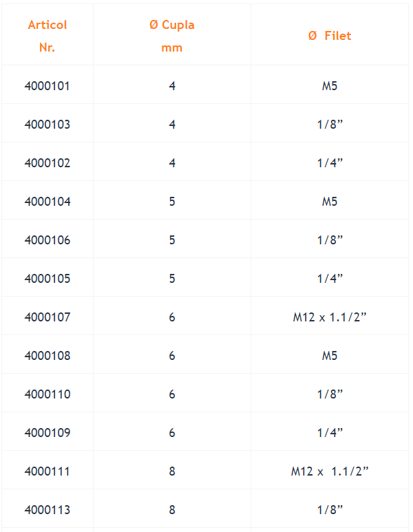Select the Ø Cupla mm column header
Viewport: 413px width, 532px height.
point(171,36)
